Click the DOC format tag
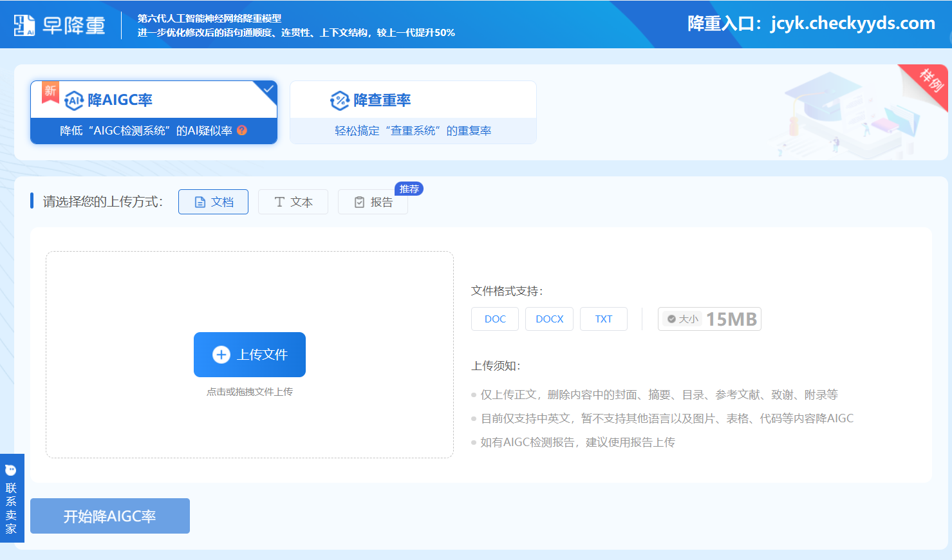The width and height of the screenshot is (952, 560). [x=495, y=319]
